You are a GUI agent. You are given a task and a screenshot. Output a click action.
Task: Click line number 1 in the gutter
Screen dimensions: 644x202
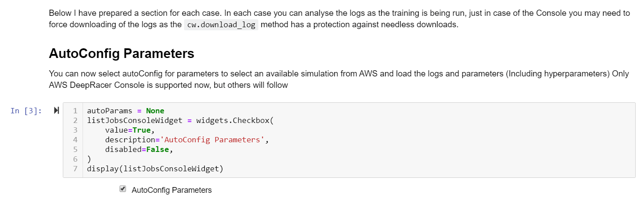coord(75,111)
